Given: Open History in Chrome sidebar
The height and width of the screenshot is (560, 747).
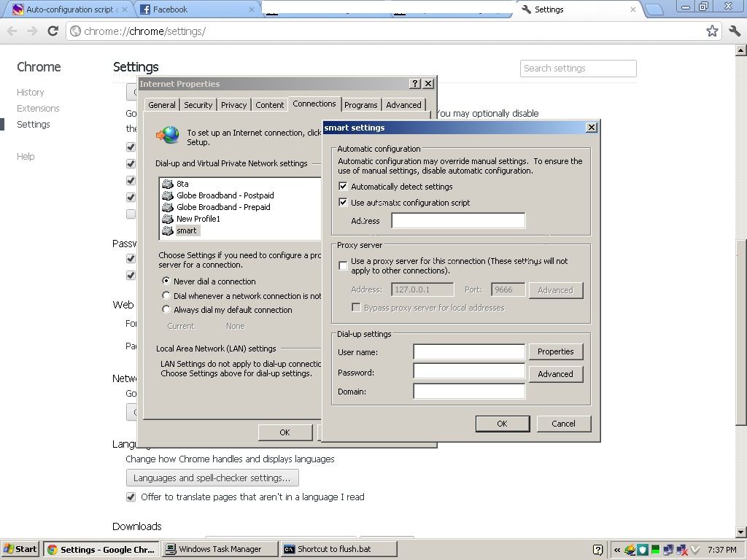Looking at the screenshot, I should (x=31, y=93).
